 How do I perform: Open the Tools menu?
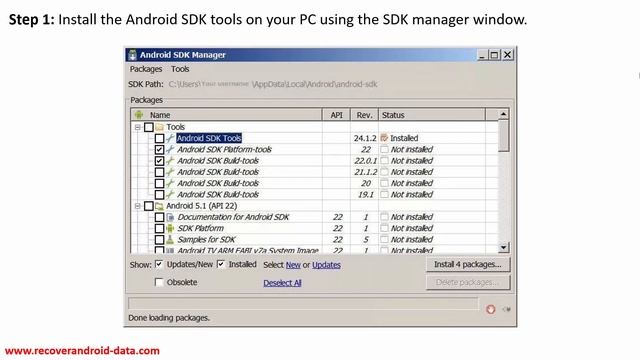point(180,69)
